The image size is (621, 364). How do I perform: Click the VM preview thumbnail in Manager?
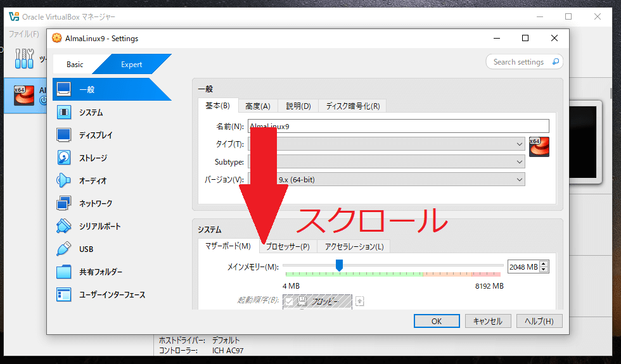point(585,142)
